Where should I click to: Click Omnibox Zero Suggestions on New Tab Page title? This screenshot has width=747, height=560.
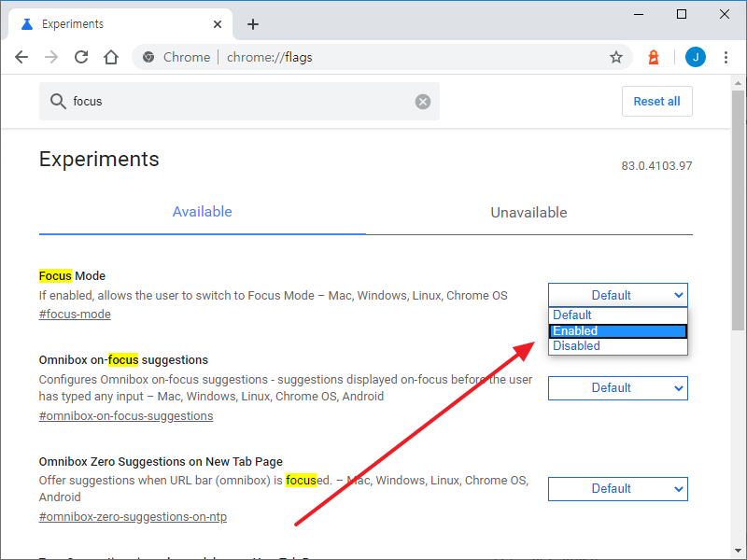[161, 462]
